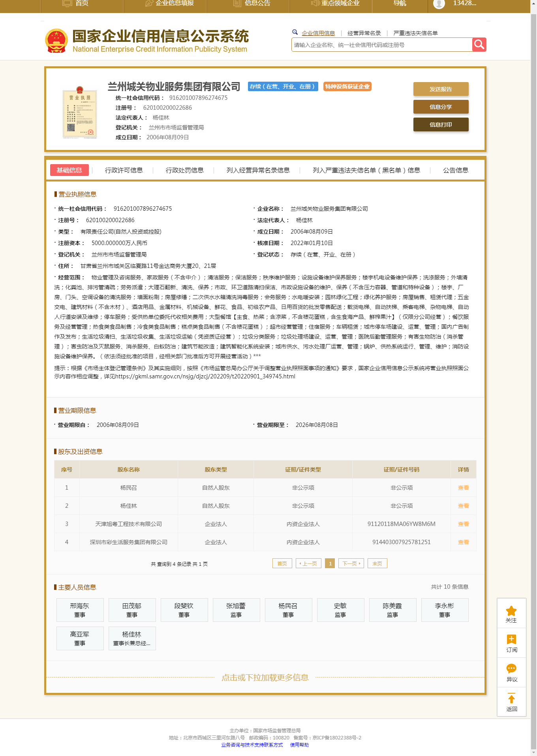Image resolution: width=537 pixels, height=756 pixels.
Task: Open 导航 menu in top bar
Action: (x=400, y=3)
